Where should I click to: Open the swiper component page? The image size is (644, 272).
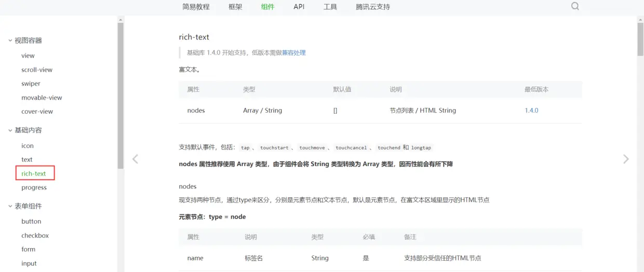[31, 84]
